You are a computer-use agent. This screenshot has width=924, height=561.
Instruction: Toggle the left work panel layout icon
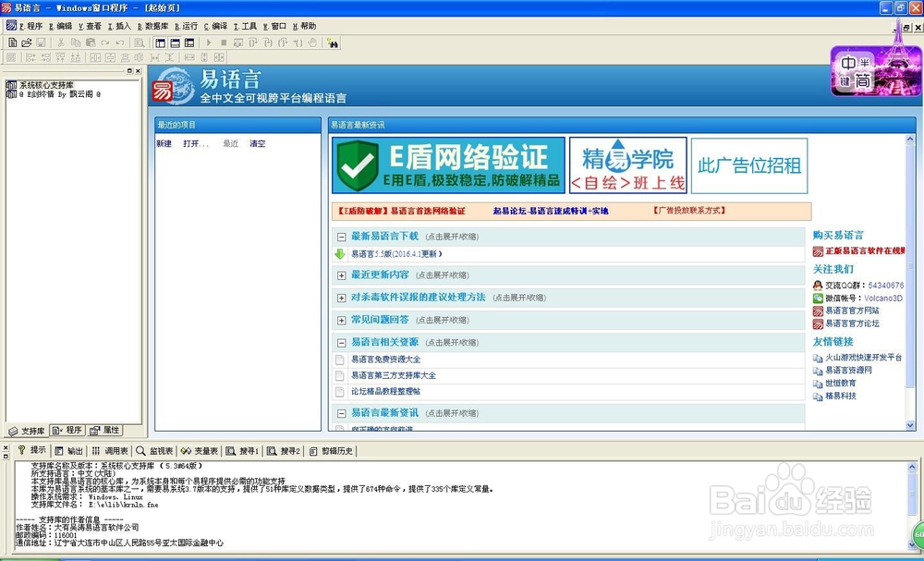[x=160, y=43]
